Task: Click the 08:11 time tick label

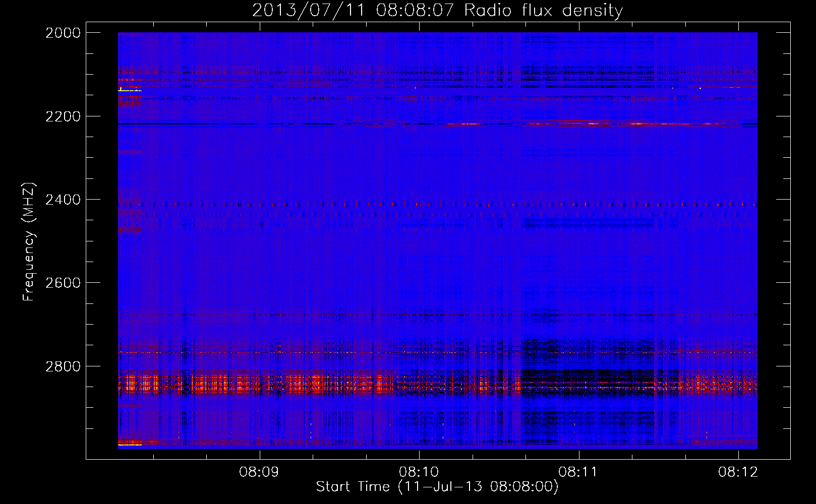Action: pos(578,472)
